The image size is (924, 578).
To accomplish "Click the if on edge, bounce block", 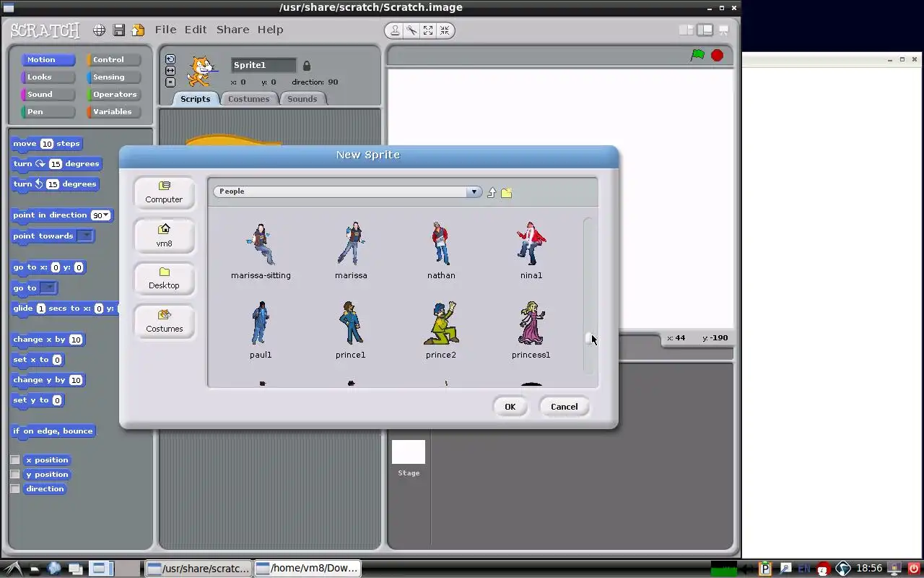I will (53, 431).
